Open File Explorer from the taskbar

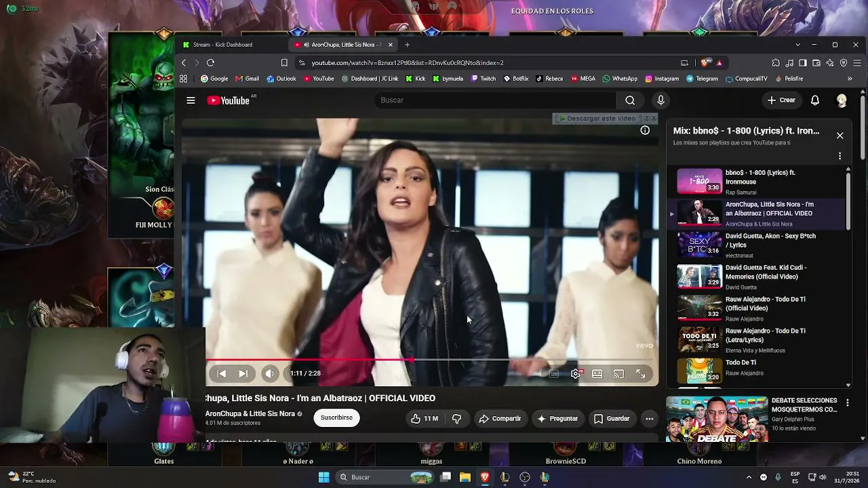pos(465,477)
